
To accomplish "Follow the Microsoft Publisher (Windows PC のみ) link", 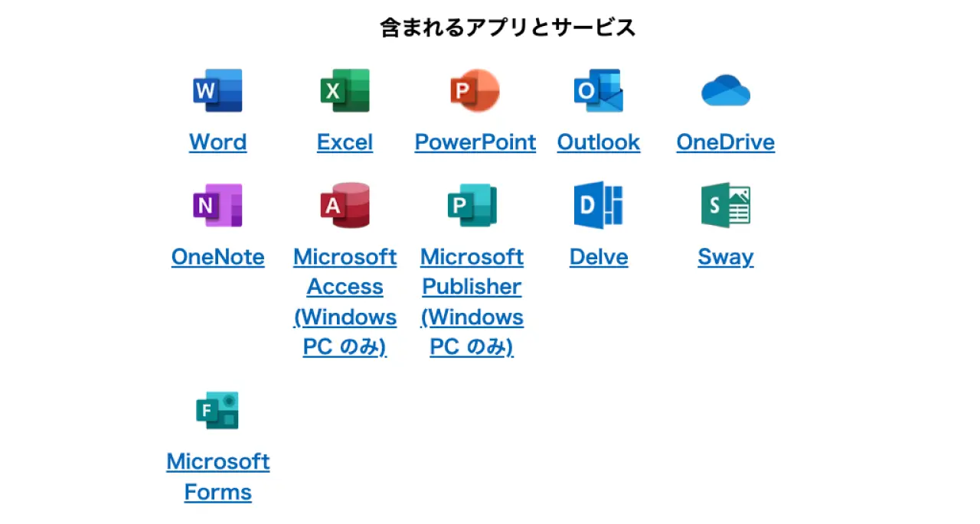I will (472, 302).
